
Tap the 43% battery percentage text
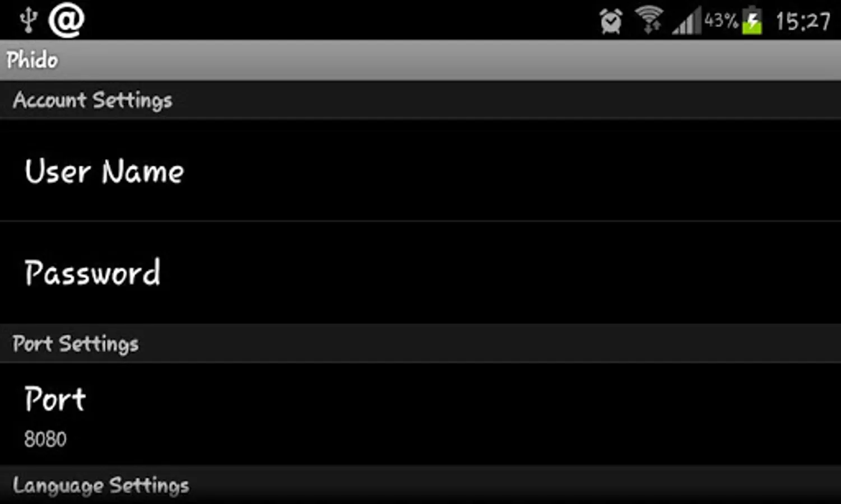pyautogui.click(x=721, y=21)
